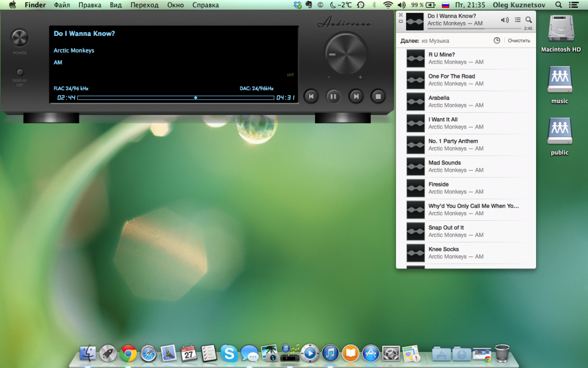This screenshot has height=368, width=588.
Task: Open Safari from the Dock
Action: pos(148,353)
